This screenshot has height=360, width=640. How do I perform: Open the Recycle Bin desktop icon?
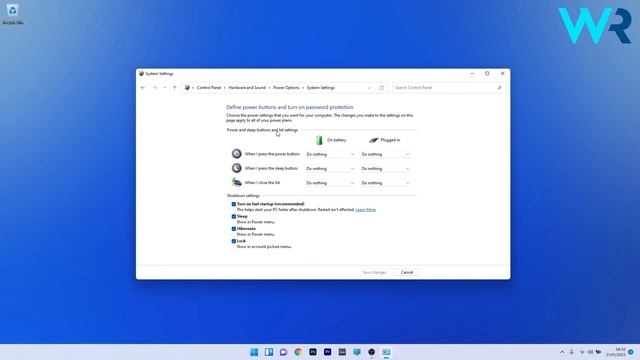[13, 14]
